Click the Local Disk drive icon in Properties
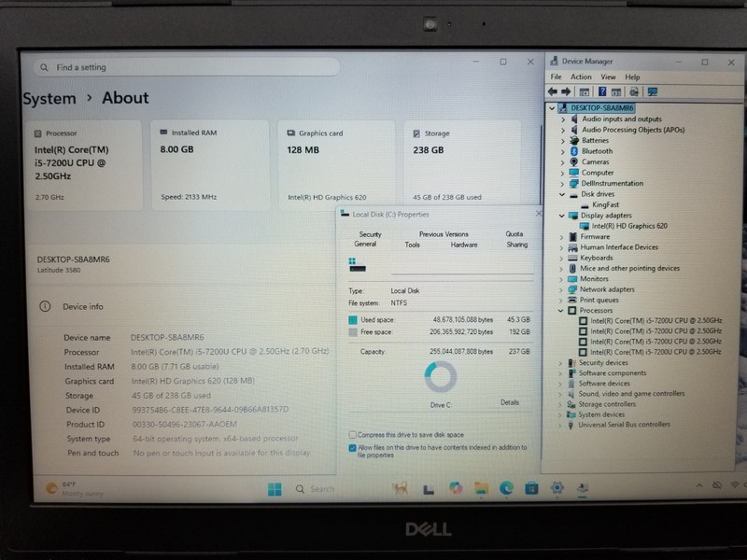This screenshot has height=560, width=747. point(357,265)
